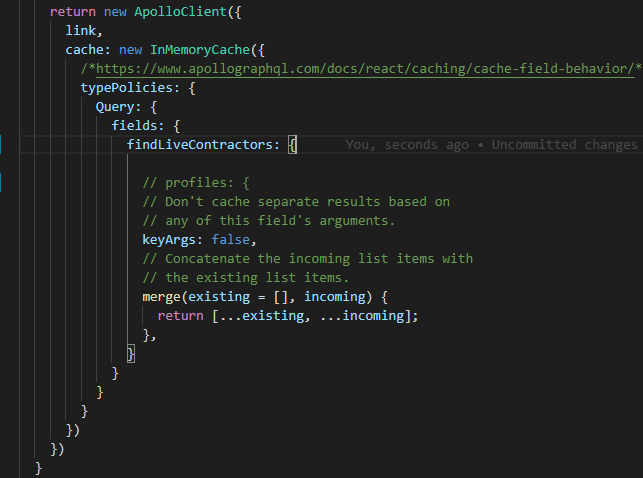Viewport: 643px width, 478px height.
Task: Click the "// Don't cache separate results" comment
Action: [x=296, y=202]
